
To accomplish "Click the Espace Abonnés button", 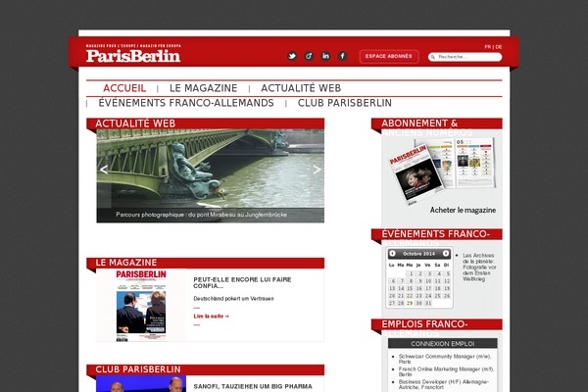I will point(389,56).
